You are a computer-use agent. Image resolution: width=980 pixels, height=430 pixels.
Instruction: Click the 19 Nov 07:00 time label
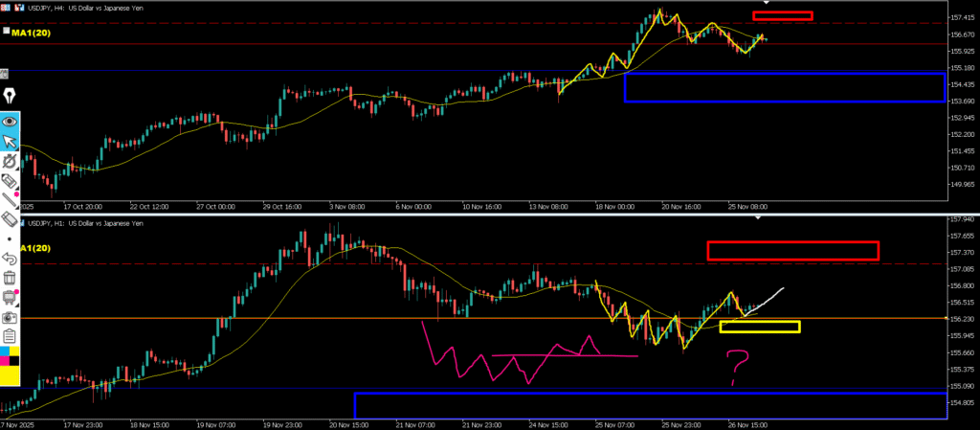214,423
